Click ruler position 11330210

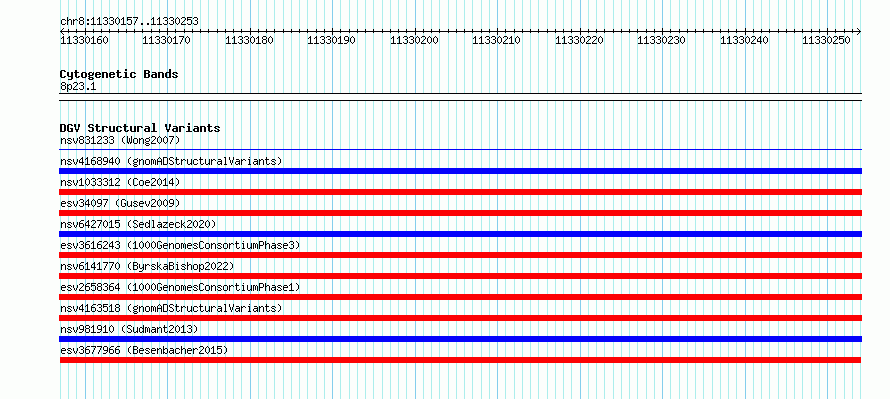tap(497, 40)
